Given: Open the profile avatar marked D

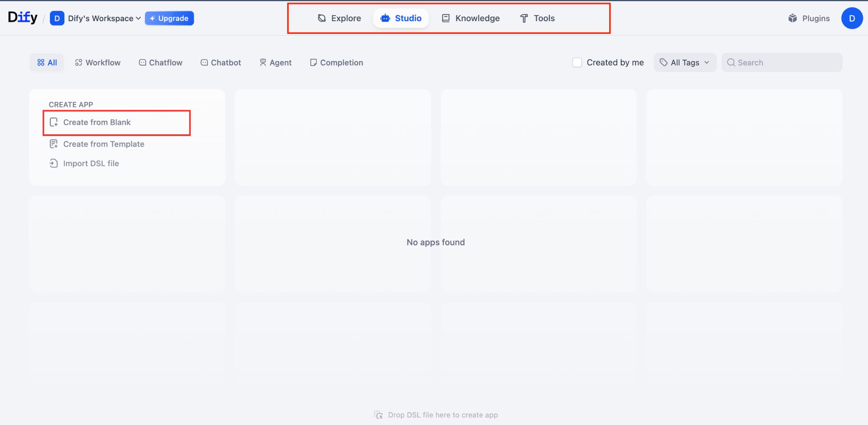Looking at the screenshot, I should (x=852, y=18).
